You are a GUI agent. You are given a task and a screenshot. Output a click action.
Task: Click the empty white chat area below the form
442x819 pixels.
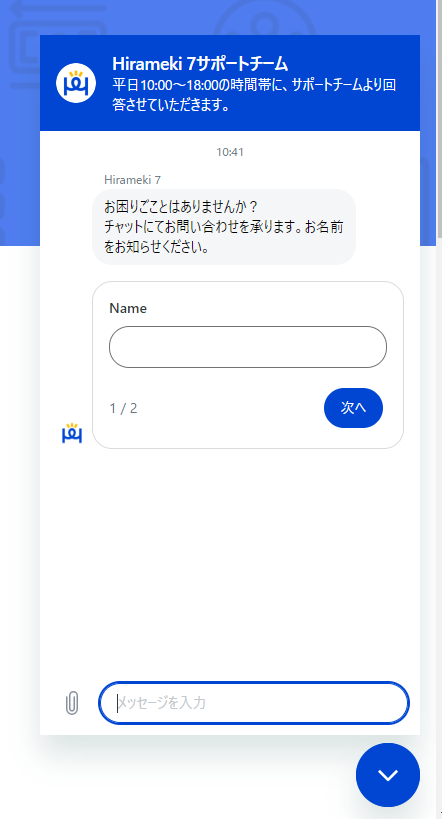click(230, 564)
